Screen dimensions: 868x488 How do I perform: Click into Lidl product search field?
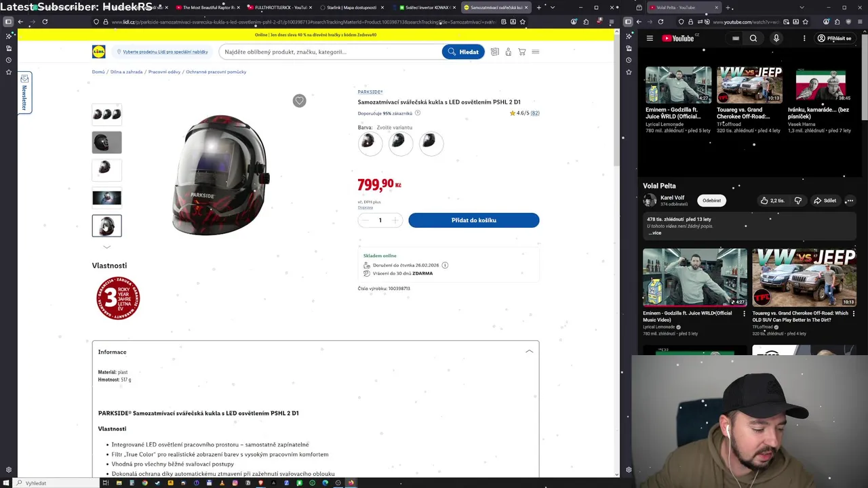tap(331, 52)
